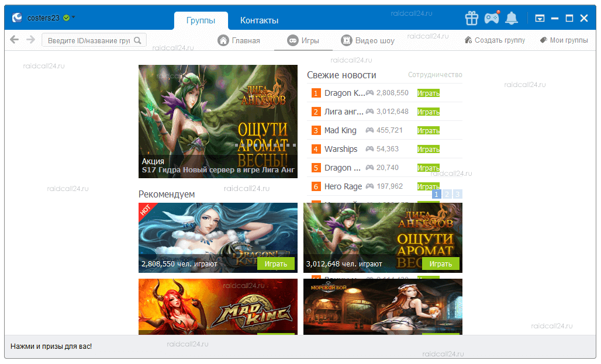601x364 pixels.
Task: Go to Главная home page
Action: click(x=239, y=40)
